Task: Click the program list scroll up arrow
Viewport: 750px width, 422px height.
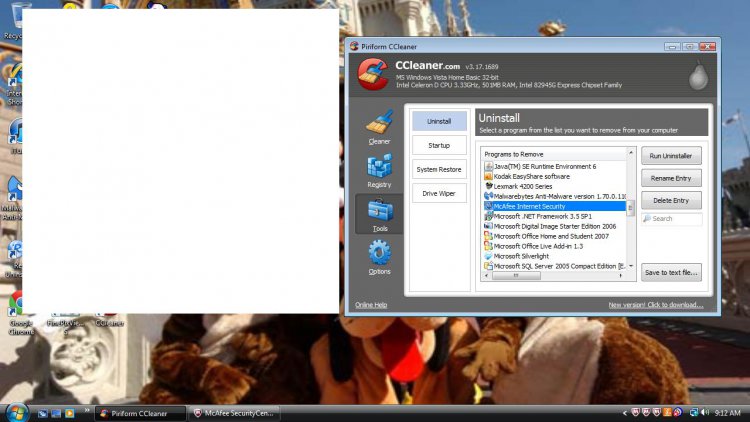Action: [631, 153]
